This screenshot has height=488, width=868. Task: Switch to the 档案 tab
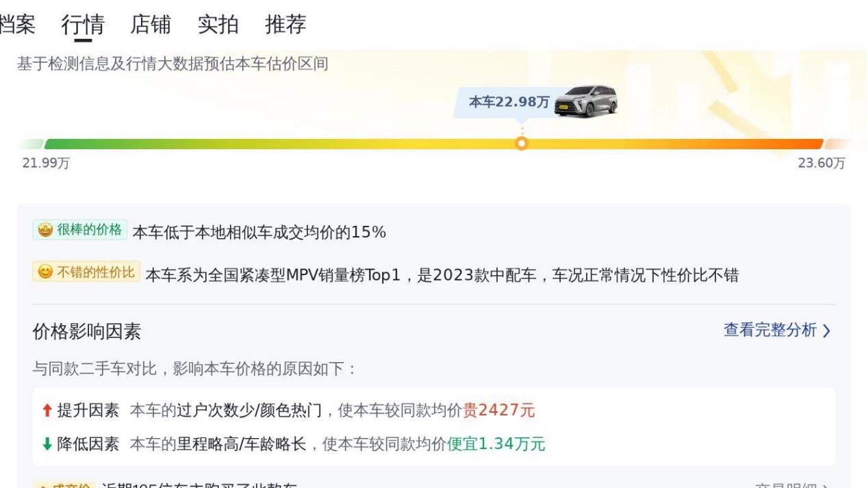18,25
